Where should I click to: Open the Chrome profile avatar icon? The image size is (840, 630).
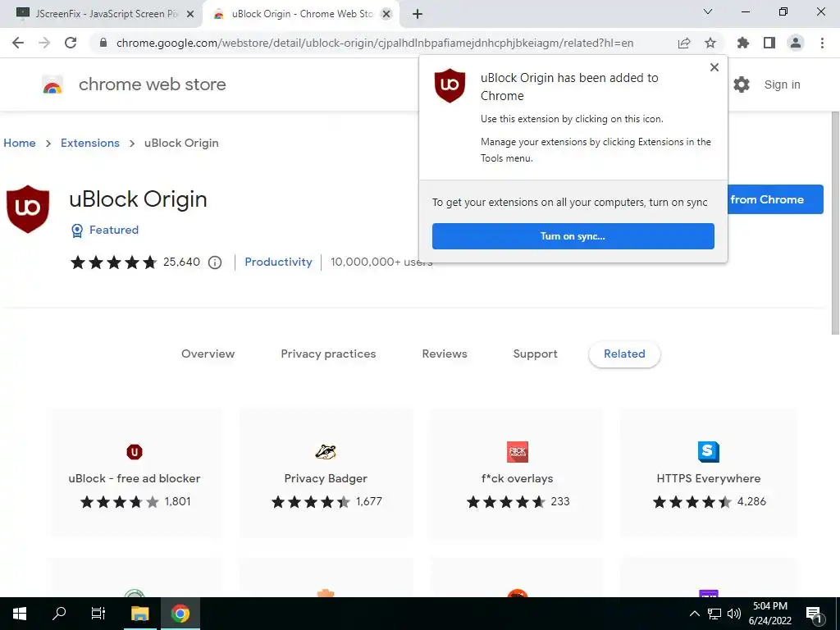point(796,43)
